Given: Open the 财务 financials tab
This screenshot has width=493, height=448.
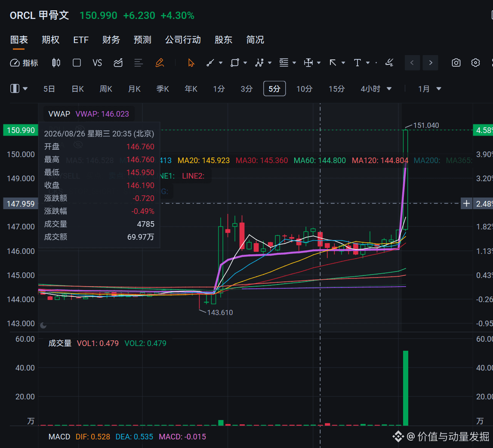Looking at the screenshot, I should (111, 40).
